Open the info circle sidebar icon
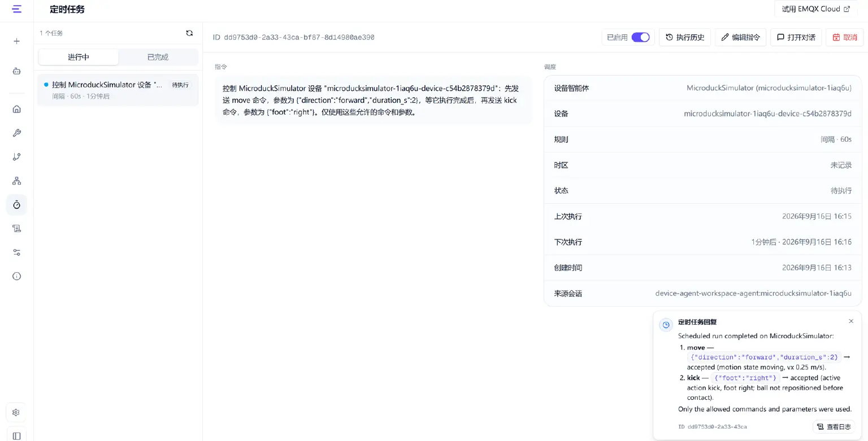Screen dimensions: 868x441 click(16, 276)
